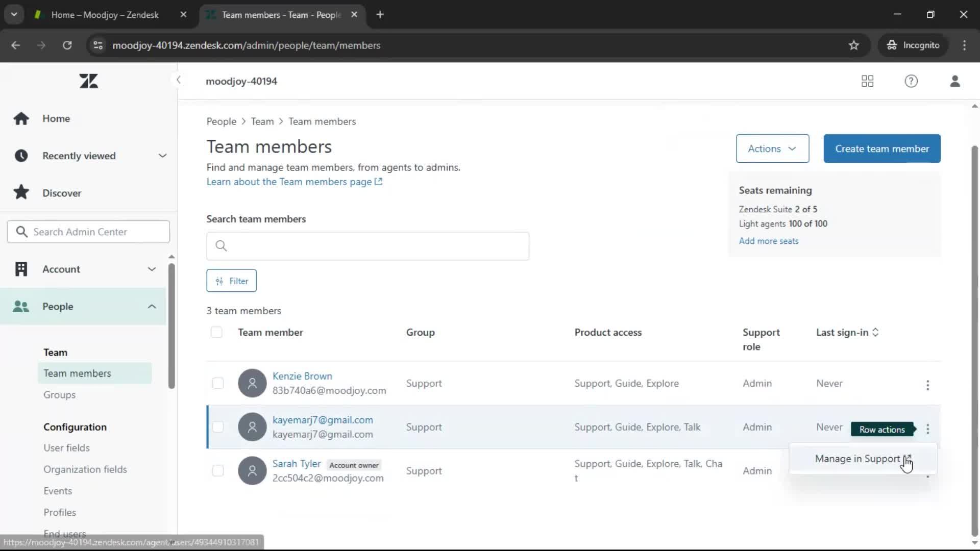Open row actions for kayemarj7@gmail.com

[927, 429]
